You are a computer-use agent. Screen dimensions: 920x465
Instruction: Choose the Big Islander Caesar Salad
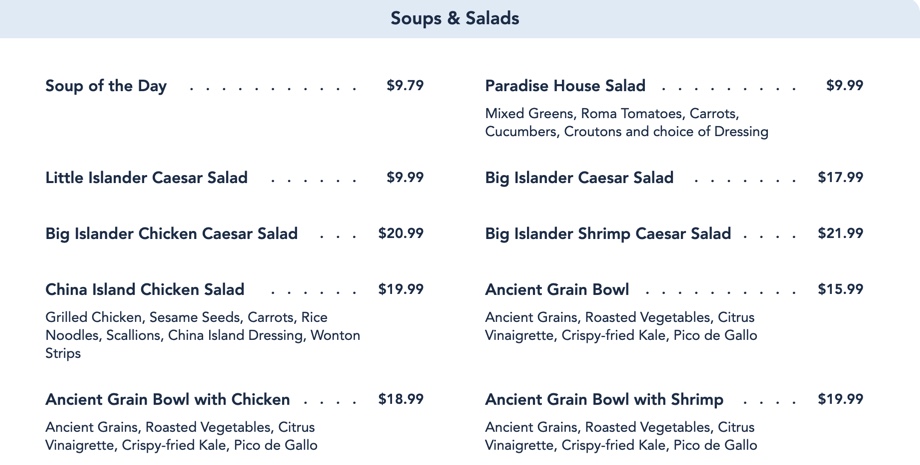pyautogui.click(x=579, y=178)
